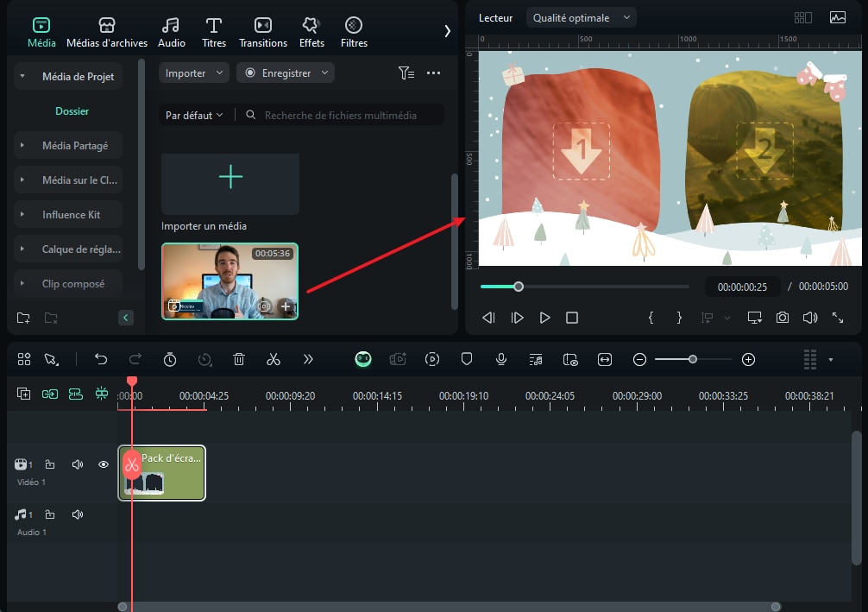Take a snapshot of the preview
The height and width of the screenshot is (612, 868).
[x=783, y=318]
